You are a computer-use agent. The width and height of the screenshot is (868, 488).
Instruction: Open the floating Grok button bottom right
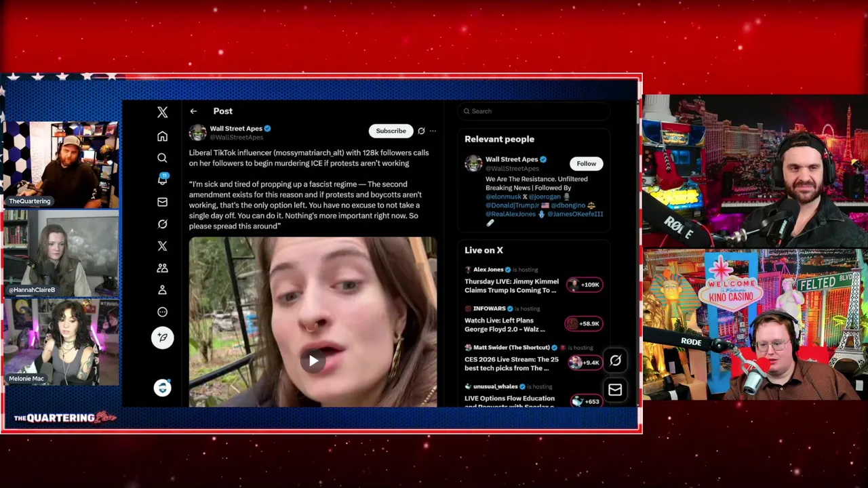[615, 361]
